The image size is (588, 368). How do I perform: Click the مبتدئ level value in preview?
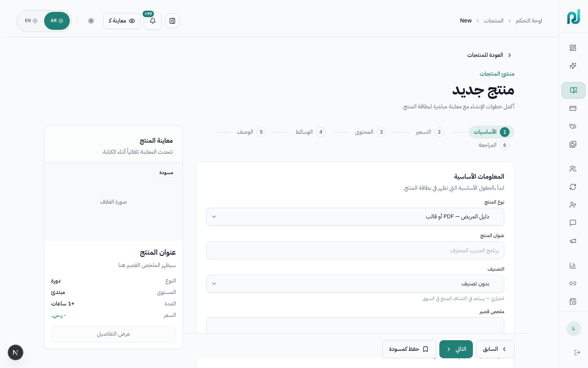pos(58,292)
